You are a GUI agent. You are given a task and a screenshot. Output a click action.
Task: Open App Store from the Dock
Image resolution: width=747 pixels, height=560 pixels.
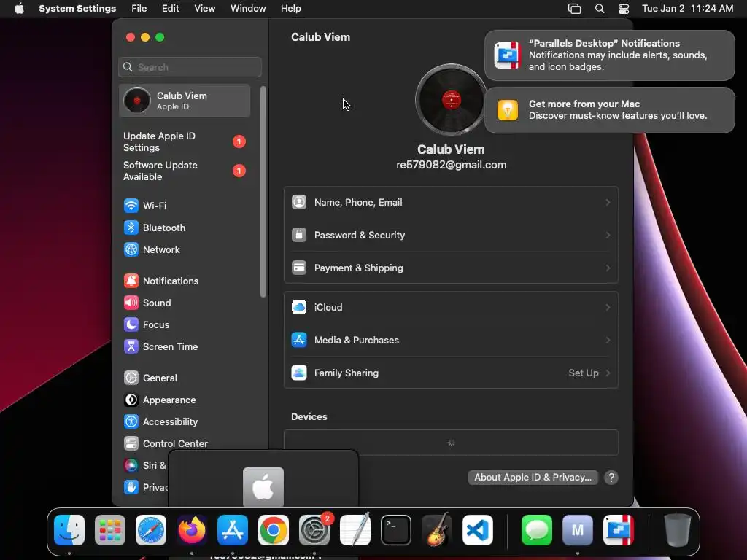(233, 530)
